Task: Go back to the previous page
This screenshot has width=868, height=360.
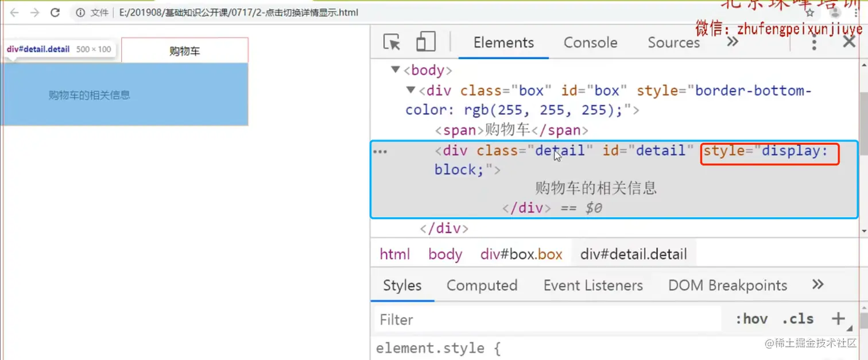Action: pyautogui.click(x=15, y=12)
